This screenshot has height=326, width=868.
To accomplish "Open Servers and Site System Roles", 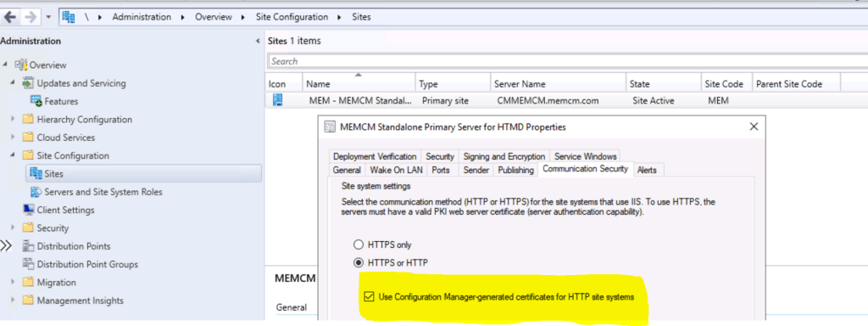I will point(103,192).
